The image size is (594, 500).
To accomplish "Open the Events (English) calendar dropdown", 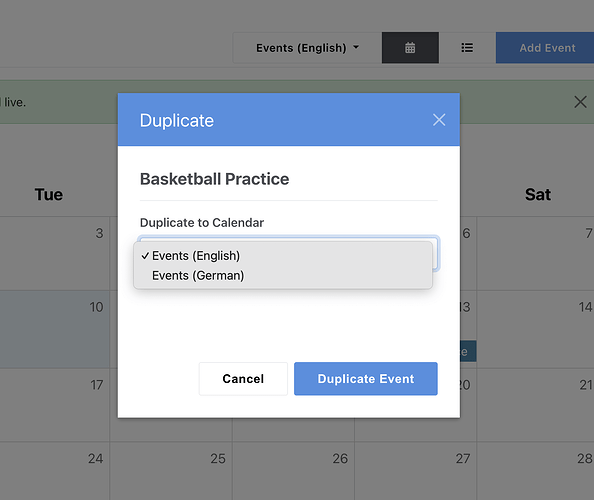I will (307, 48).
